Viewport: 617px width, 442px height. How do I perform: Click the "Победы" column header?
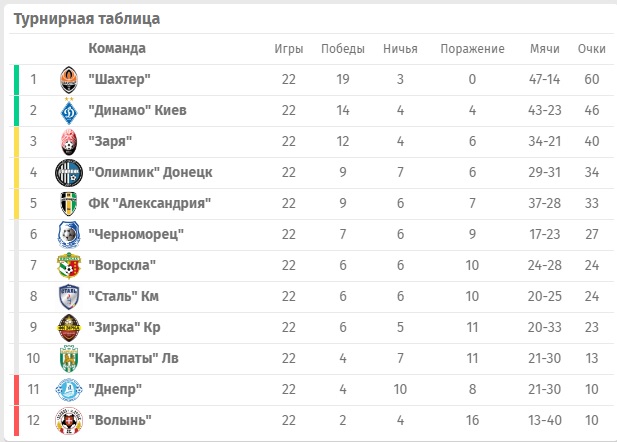point(343,49)
